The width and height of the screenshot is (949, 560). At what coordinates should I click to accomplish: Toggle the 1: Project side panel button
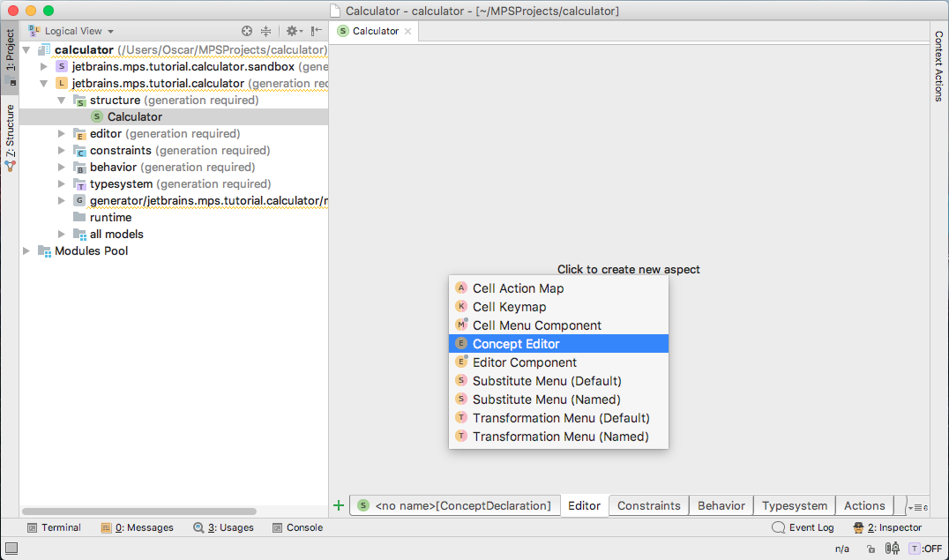tap(10, 57)
